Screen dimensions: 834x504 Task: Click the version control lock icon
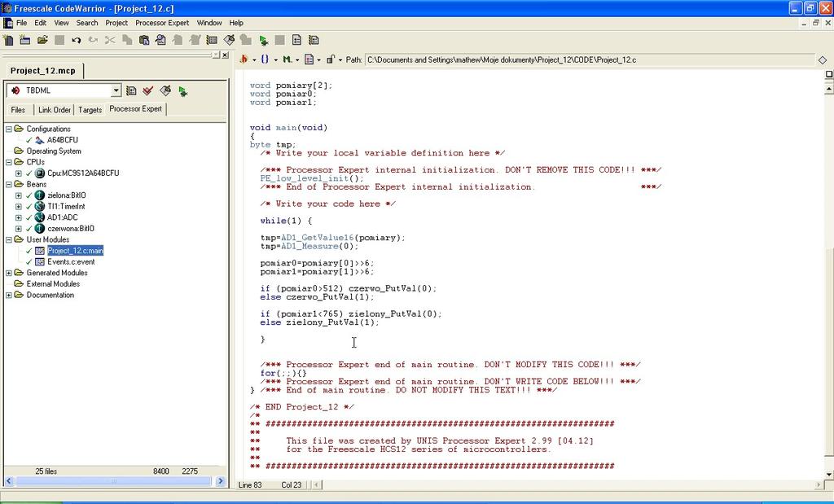pos(331,59)
